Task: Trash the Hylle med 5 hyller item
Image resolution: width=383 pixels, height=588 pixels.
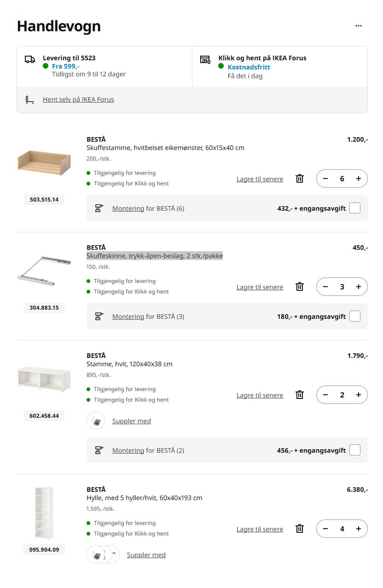Action: [300, 529]
